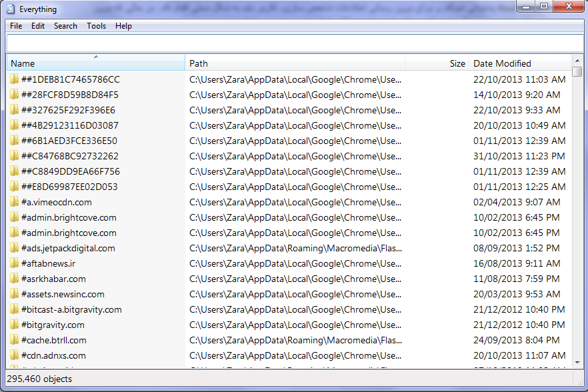Select the ##28FCF8D59B8D84F5 folder name
Viewport: 588px width, 392px height.
[x=70, y=95]
